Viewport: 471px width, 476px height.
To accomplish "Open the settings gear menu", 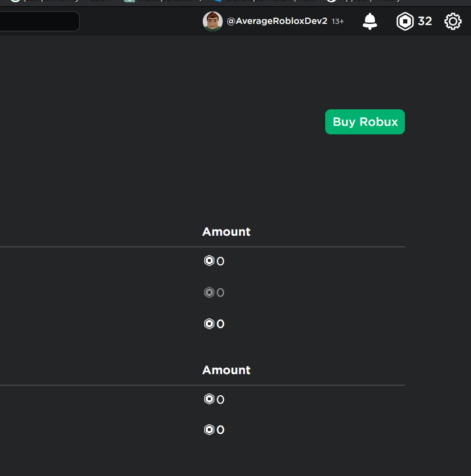I will [x=453, y=21].
